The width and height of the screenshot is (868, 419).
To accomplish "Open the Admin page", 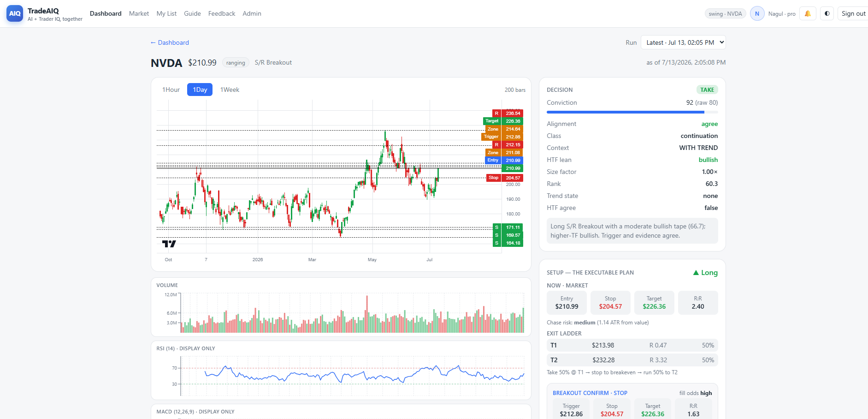I will click(252, 13).
